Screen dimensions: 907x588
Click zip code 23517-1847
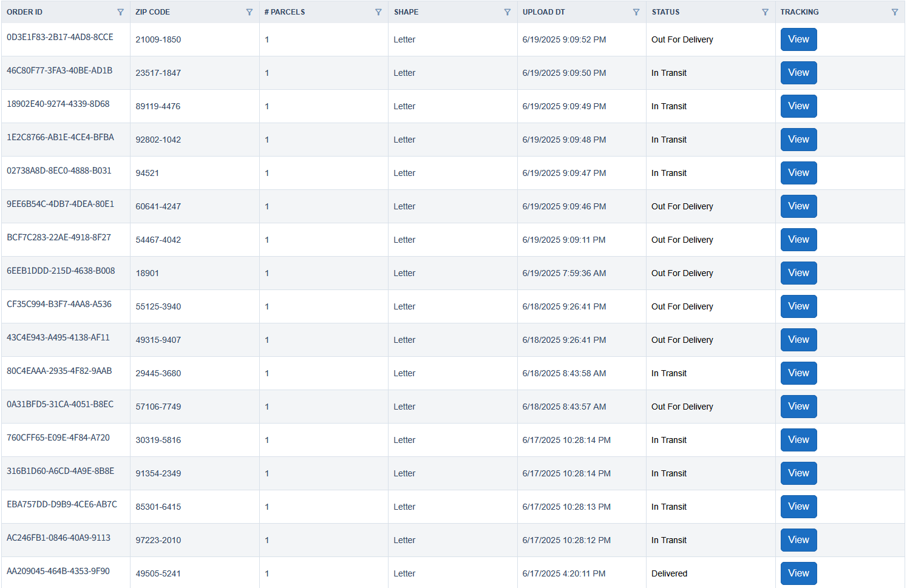(x=158, y=73)
